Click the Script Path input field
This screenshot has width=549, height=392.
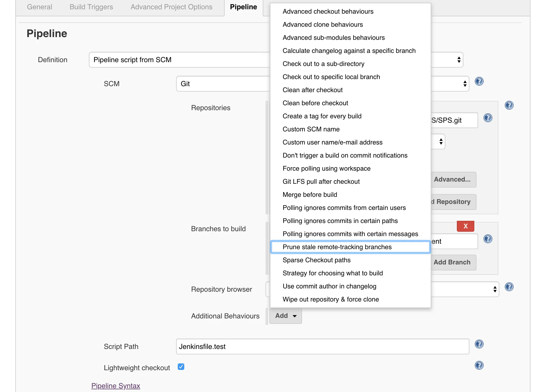click(x=322, y=346)
